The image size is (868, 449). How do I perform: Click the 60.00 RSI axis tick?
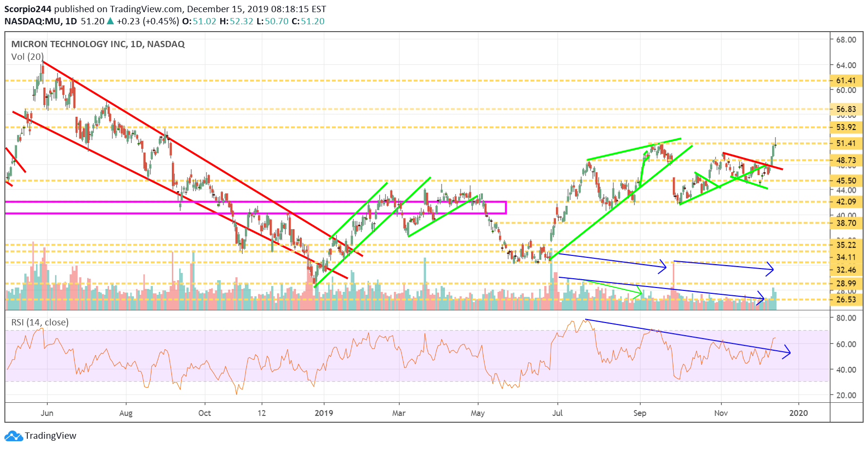[x=846, y=344]
